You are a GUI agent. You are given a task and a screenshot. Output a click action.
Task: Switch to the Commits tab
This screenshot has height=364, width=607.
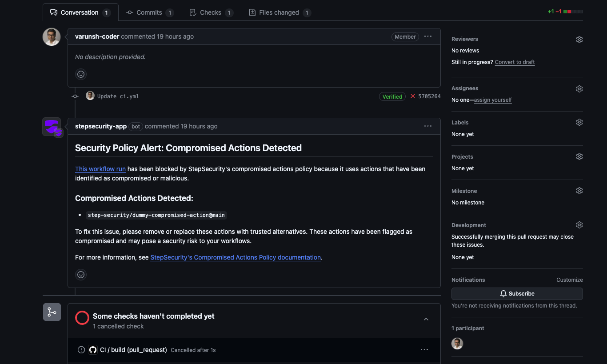(150, 12)
